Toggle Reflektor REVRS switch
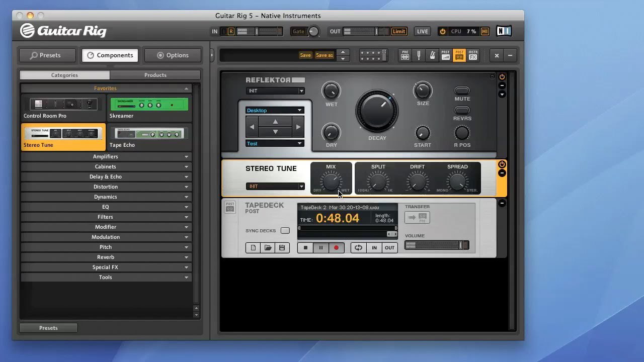The height and width of the screenshot is (362, 644). pyautogui.click(x=462, y=110)
